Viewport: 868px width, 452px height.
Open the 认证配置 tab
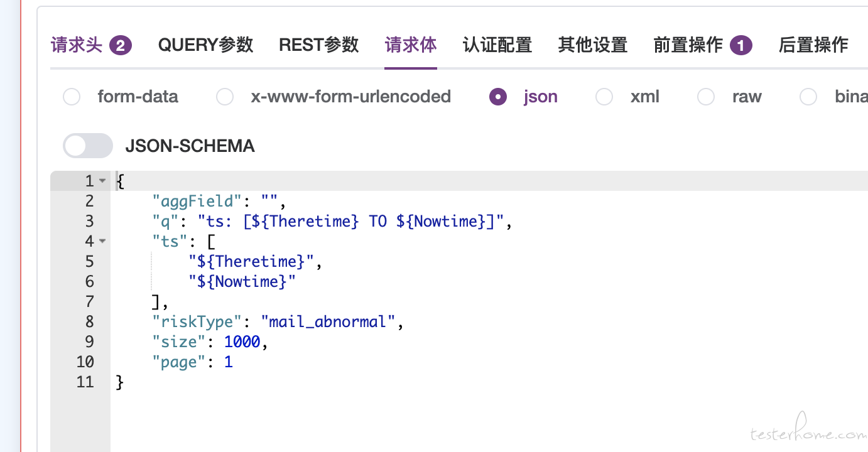pyautogui.click(x=497, y=45)
